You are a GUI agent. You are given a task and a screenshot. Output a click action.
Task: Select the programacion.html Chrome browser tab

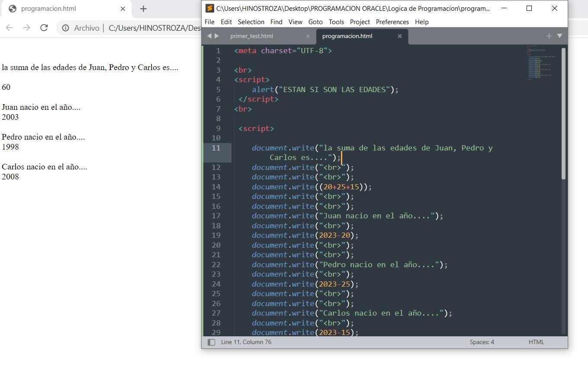click(x=67, y=9)
